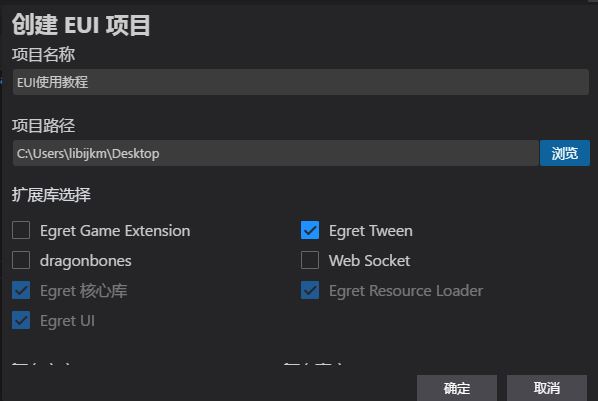Screen dimensions: 598x401
Task: Click the 项目名称 label
Action: click(x=43, y=55)
